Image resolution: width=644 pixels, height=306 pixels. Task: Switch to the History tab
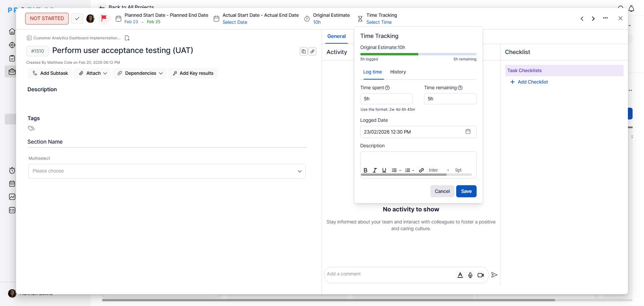pos(398,72)
